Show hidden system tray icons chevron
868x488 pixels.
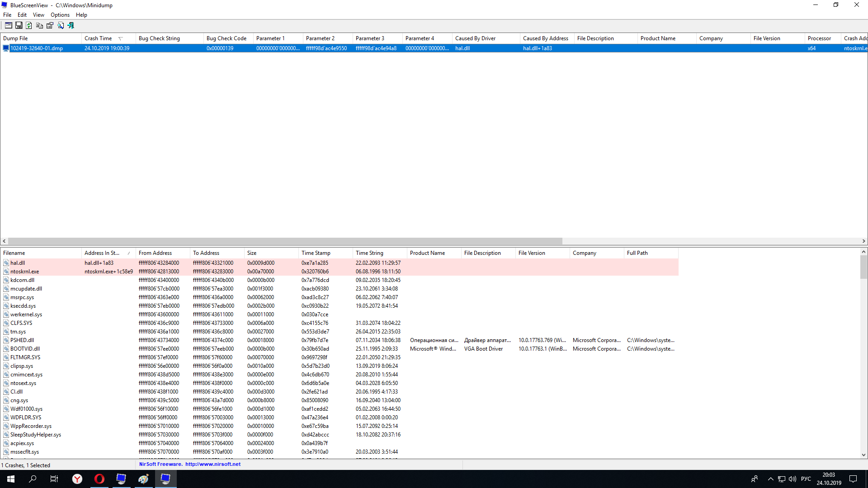point(770,479)
